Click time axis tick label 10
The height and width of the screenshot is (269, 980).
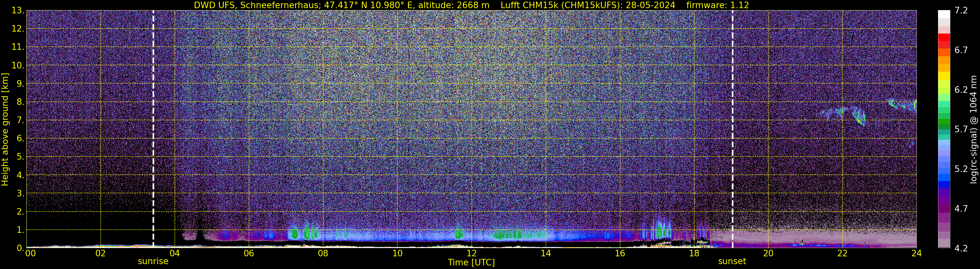(397, 253)
